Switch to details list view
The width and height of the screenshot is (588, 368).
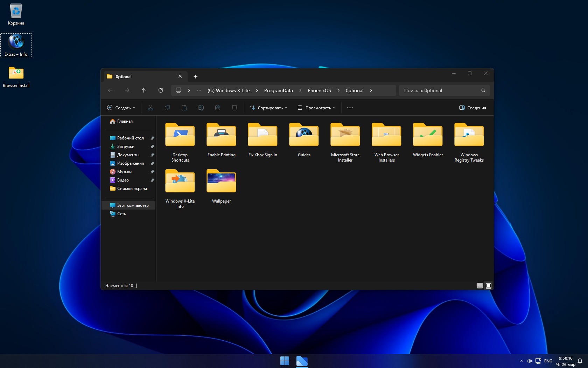pyautogui.click(x=480, y=286)
